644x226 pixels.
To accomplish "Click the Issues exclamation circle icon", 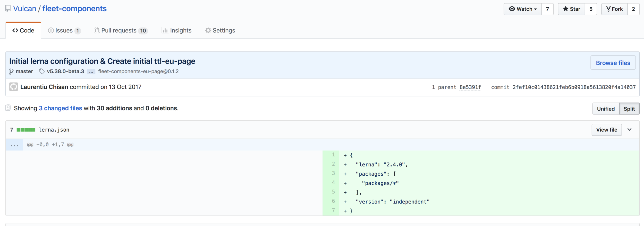I will coord(51,30).
